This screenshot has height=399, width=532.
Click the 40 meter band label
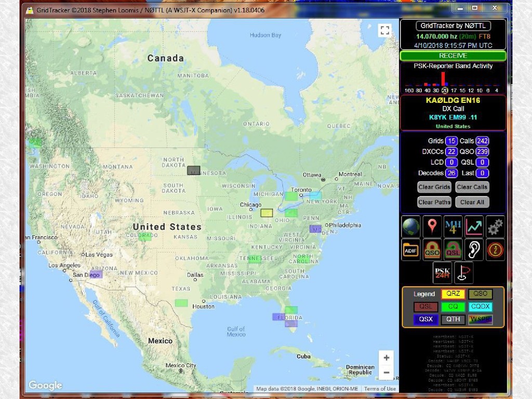point(428,90)
